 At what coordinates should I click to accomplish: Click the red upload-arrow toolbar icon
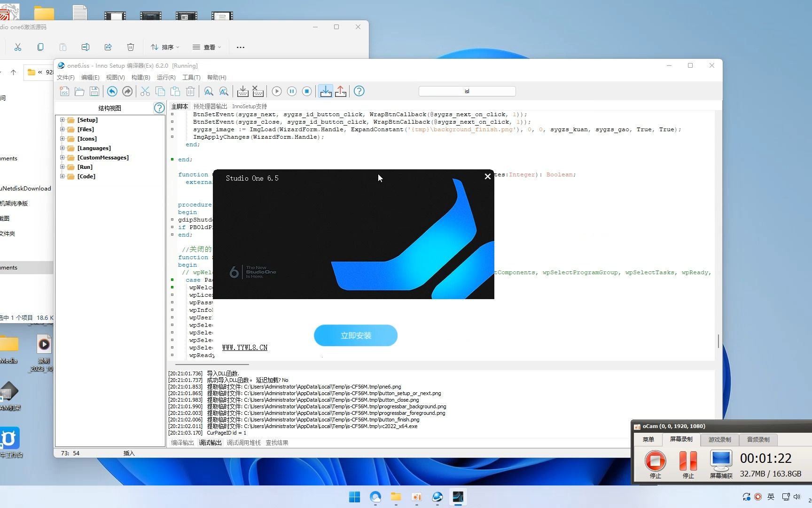click(x=341, y=91)
